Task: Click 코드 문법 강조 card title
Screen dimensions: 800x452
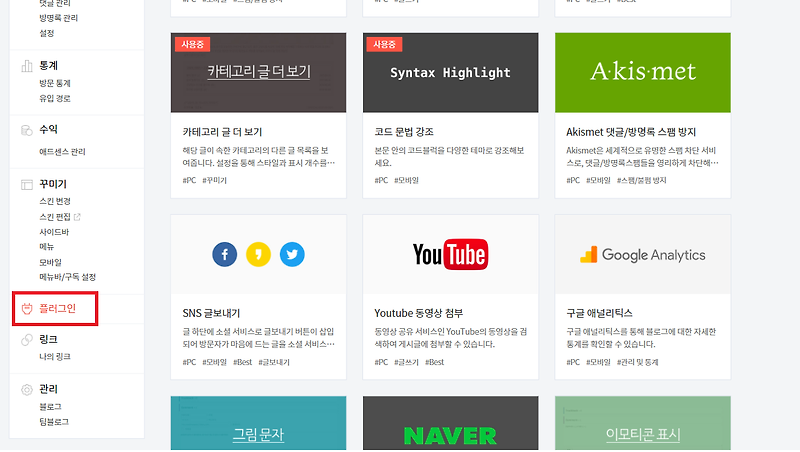Action: [x=404, y=132]
